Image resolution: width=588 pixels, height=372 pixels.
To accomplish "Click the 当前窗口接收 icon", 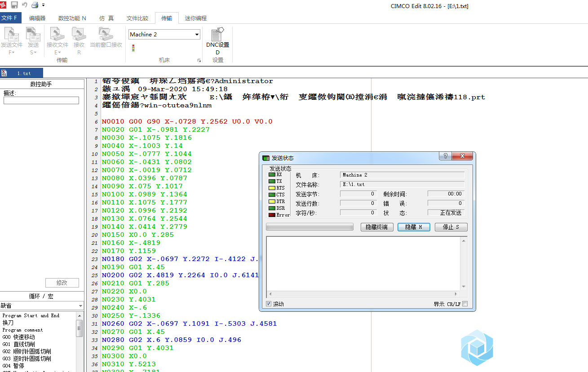I will tap(106, 35).
